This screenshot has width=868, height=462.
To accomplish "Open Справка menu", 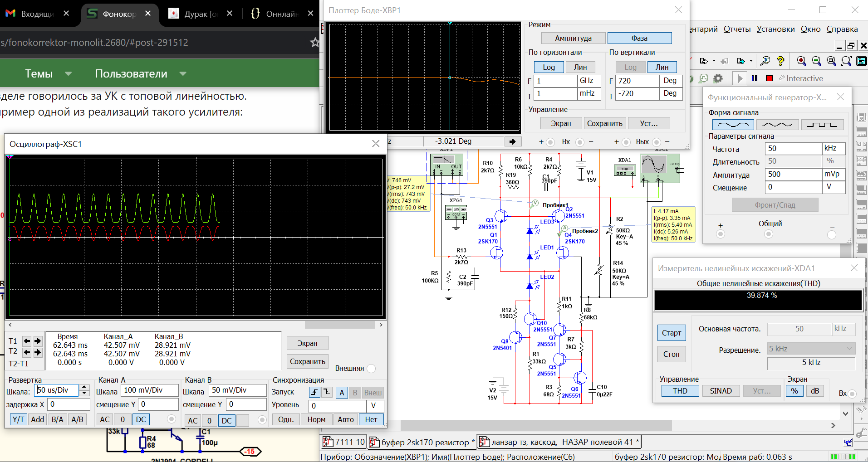I will 842,29.
